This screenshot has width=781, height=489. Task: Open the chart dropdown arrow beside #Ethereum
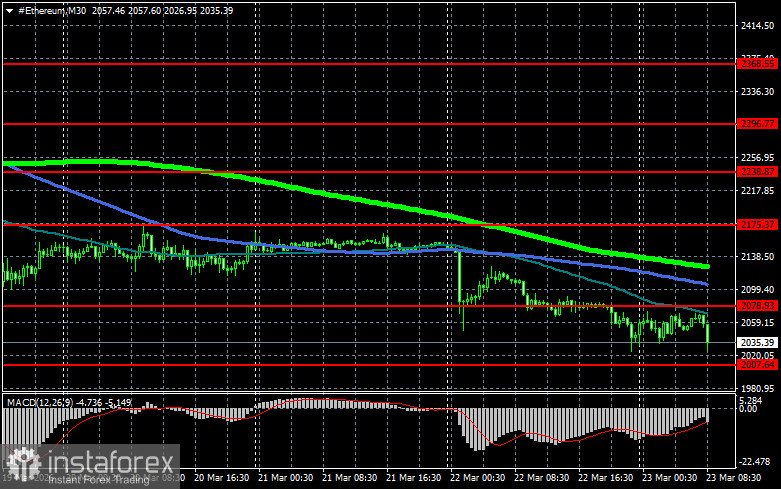pos(9,11)
